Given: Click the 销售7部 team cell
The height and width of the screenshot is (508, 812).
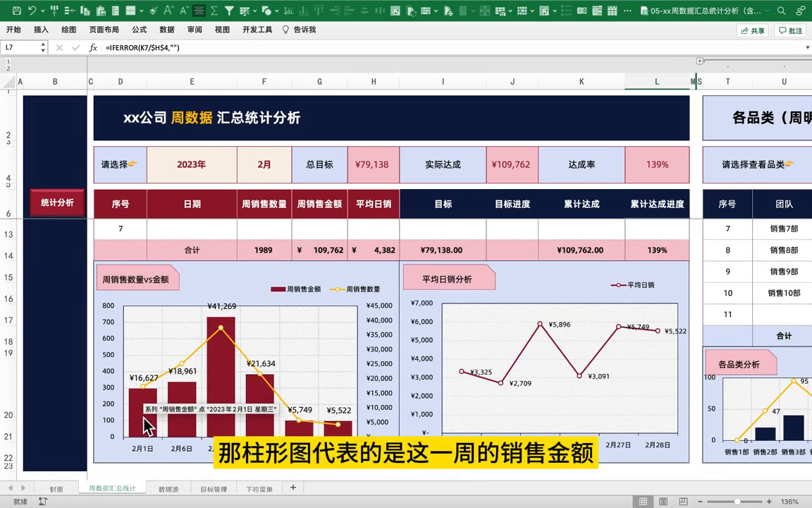Looking at the screenshot, I should click(x=784, y=229).
